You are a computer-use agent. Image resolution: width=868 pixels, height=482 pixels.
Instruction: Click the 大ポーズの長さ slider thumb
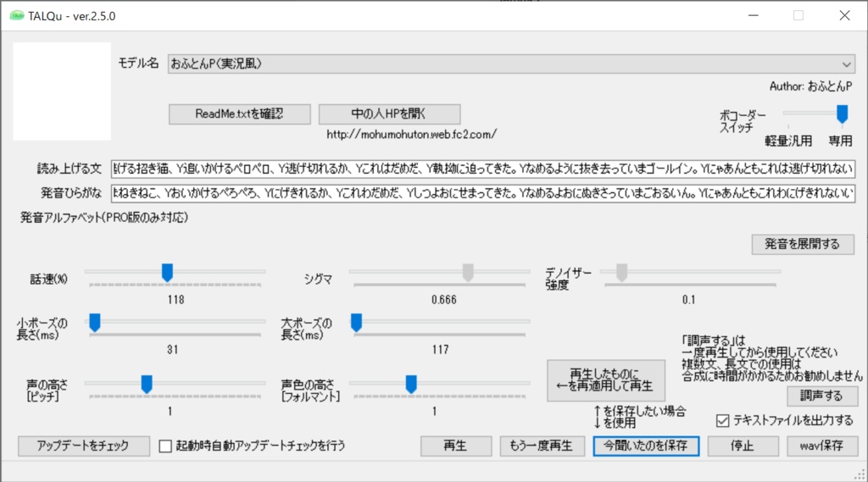coord(357,323)
